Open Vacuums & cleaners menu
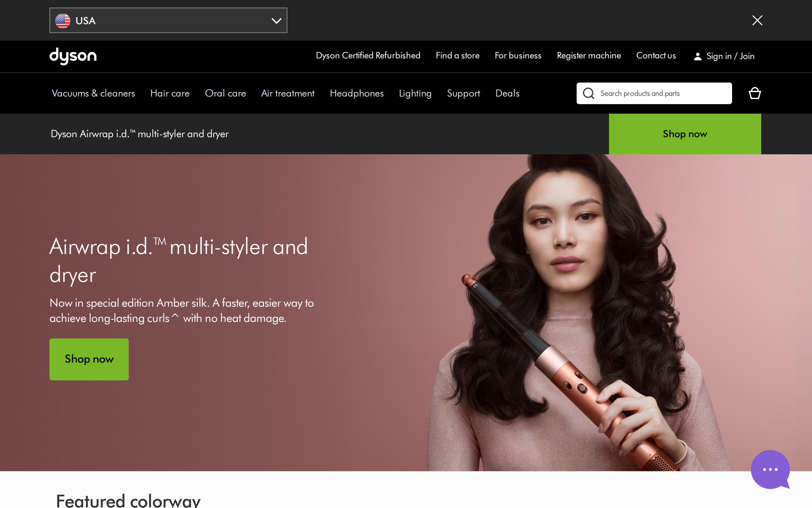Screen dimensions: 812x508 point(93,93)
